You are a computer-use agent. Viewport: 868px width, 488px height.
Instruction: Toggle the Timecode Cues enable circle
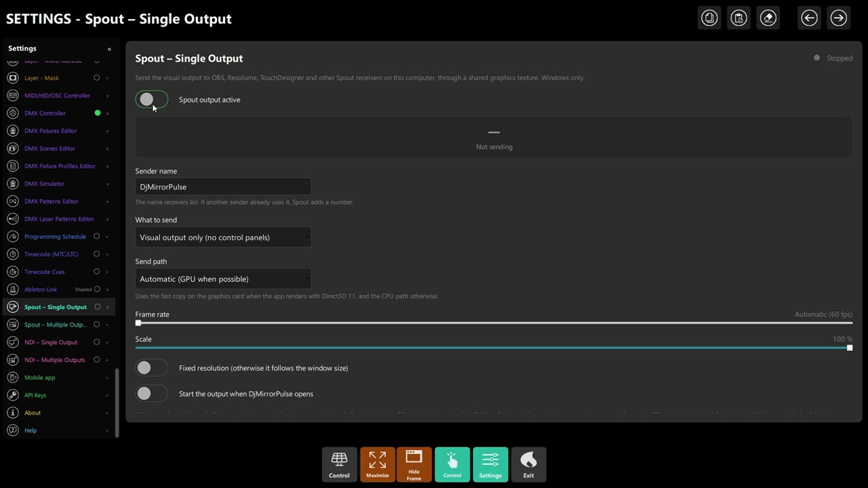[x=97, y=272]
